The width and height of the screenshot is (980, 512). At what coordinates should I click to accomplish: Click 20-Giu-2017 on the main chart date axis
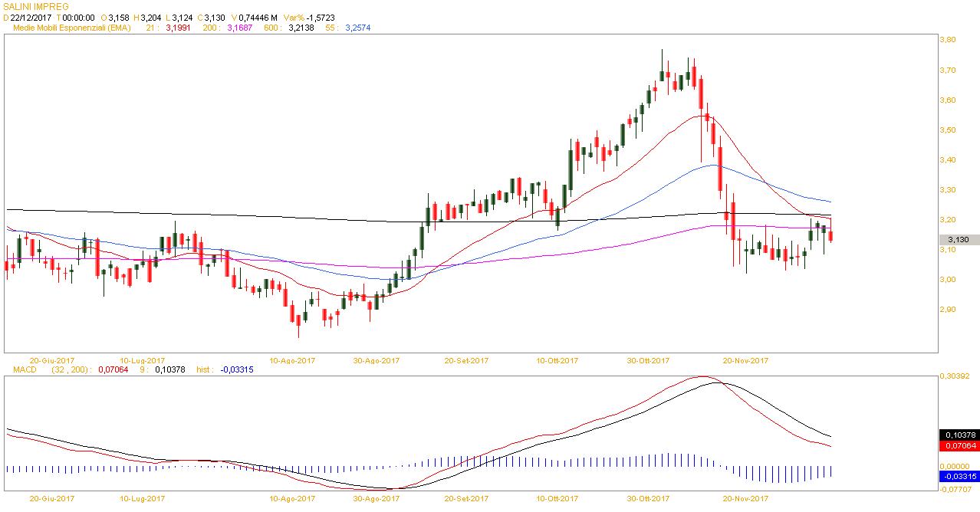coord(52,360)
